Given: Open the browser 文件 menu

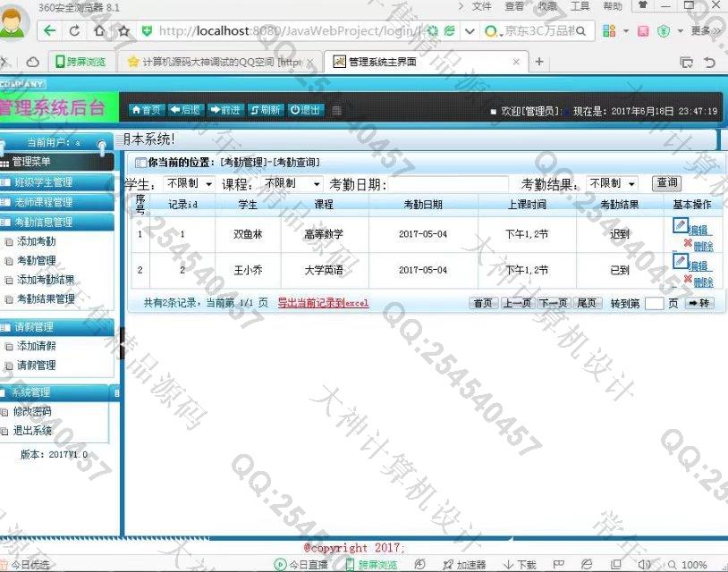Looking at the screenshot, I should [x=481, y=6].
